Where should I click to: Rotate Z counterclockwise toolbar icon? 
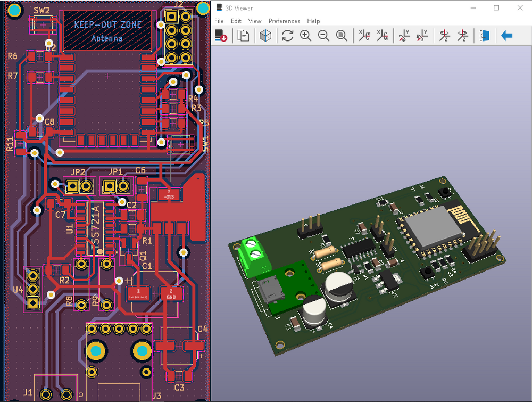462,36
